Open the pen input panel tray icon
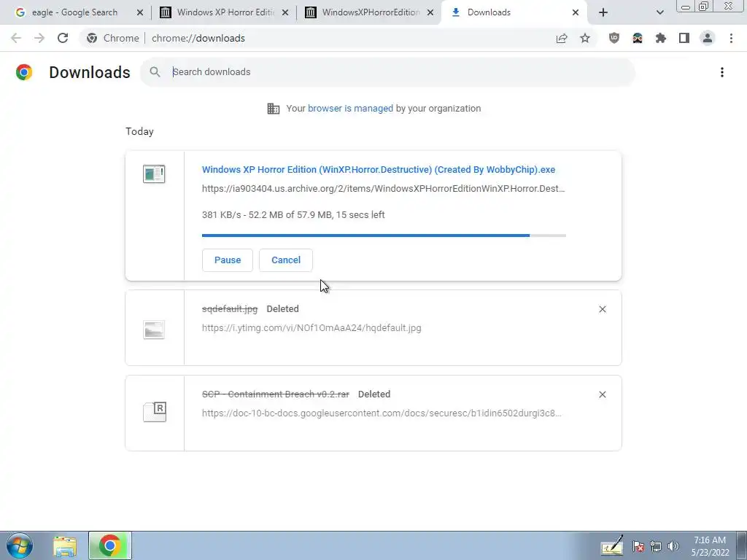The width and height of the screenshot is (747, 560). pos(612,545)
